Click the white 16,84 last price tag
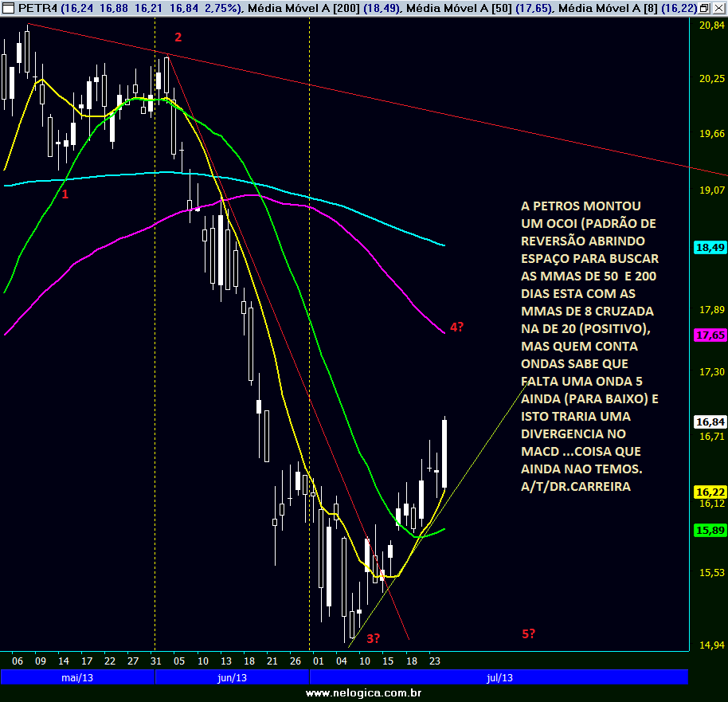The height and width of the screenshot is (702, 728). 710,422
